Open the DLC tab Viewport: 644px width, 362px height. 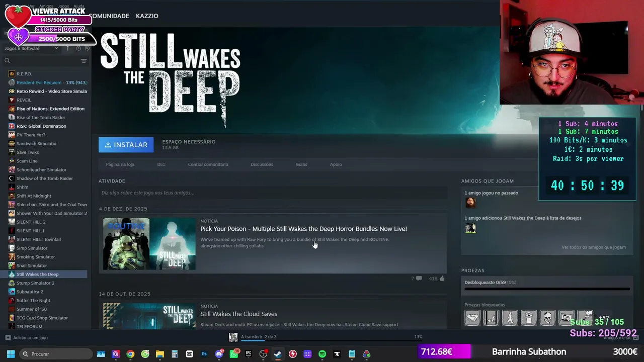point(161,164)
